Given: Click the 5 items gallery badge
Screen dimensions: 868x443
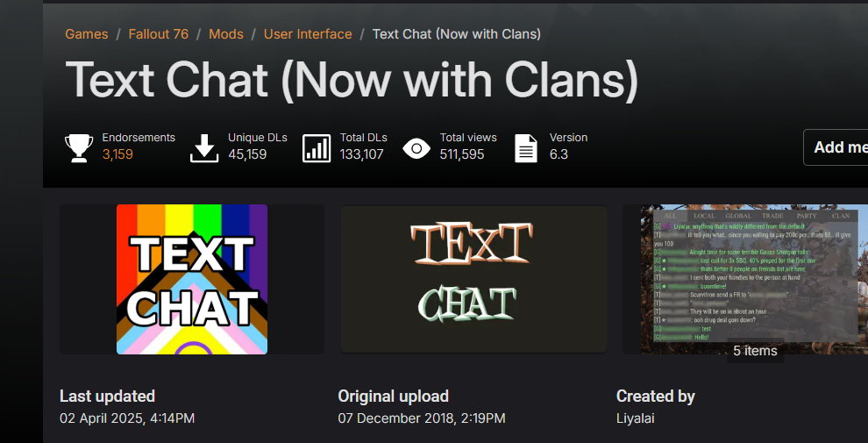Looking at the screenshot, I should click(755, 351).
